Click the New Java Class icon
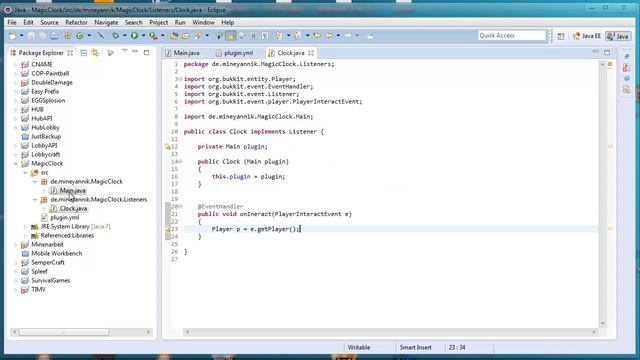This screenshot has width=640, height=360. (80, 36)
